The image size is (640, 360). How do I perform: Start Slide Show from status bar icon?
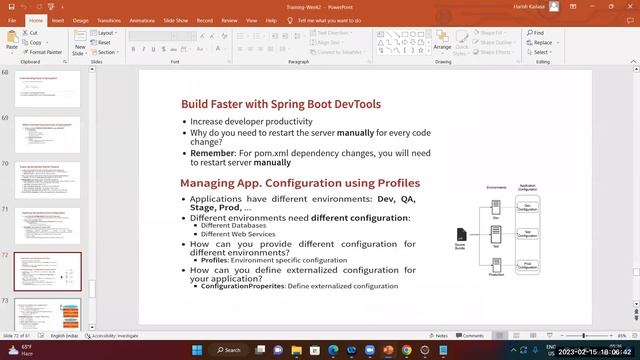550,336
